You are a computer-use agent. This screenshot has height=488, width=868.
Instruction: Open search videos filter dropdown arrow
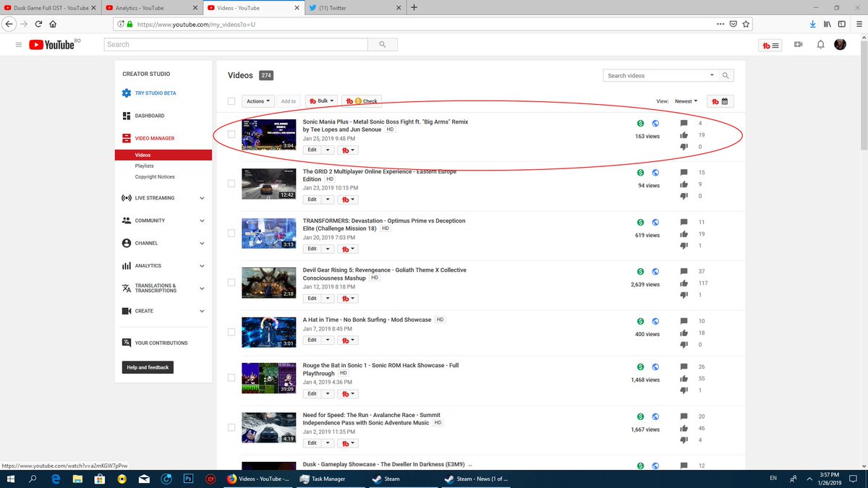(712, 75)
